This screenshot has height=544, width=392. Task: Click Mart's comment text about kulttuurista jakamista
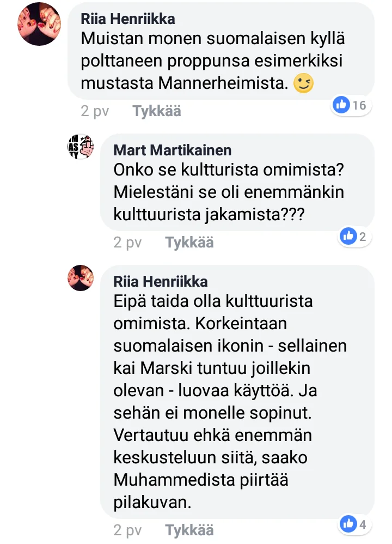pos(229,192)
